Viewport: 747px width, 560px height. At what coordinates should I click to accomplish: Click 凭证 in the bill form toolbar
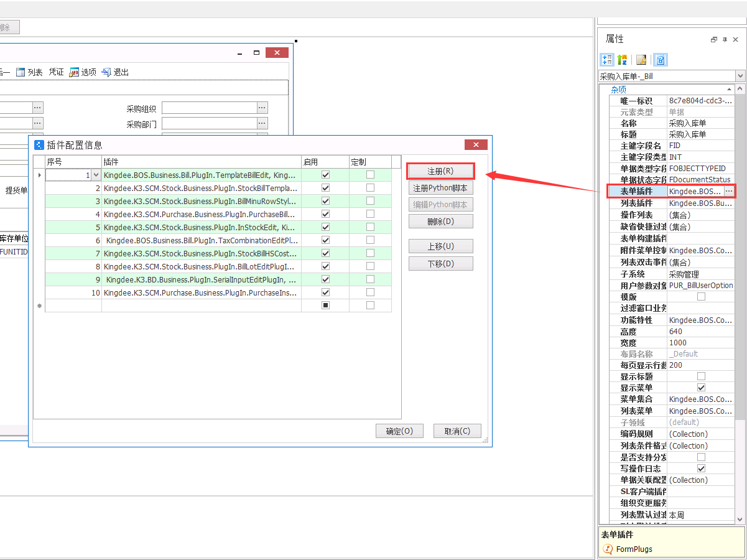57,72
